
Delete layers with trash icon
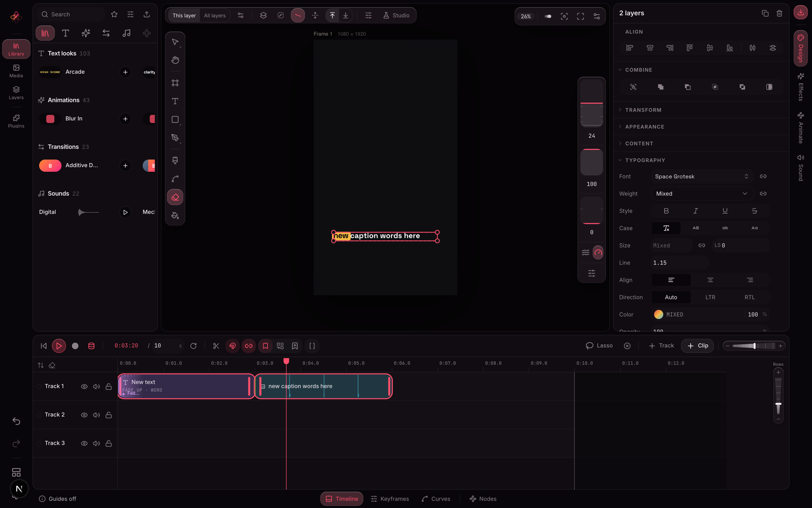tap(779, 13)
